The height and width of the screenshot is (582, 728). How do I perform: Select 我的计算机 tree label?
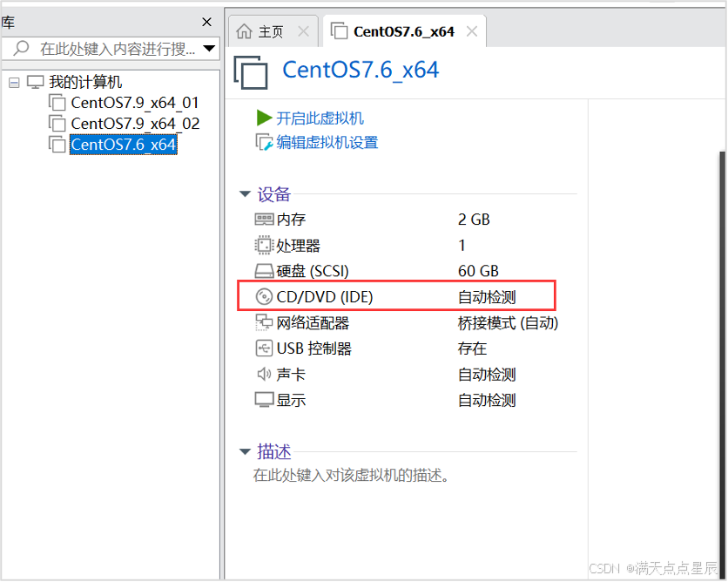point(85,82)
